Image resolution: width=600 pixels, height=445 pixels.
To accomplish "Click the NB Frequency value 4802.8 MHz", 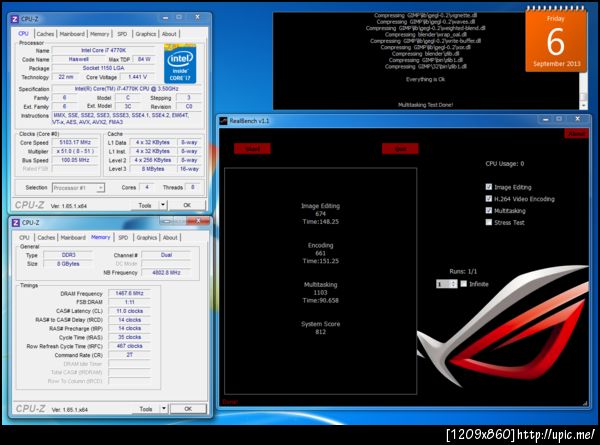I will click(x=166, y=272).
